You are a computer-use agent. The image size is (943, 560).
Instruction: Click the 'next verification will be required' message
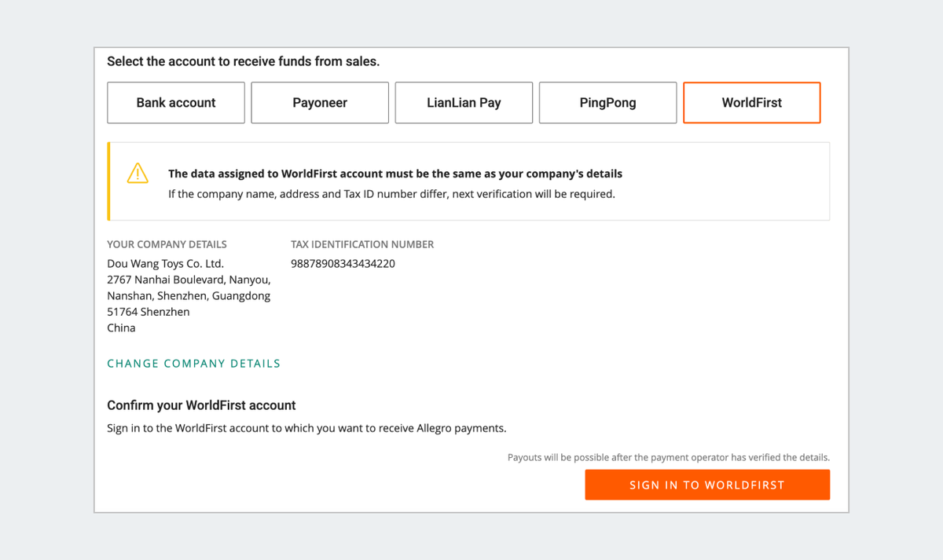pos(391,194)
